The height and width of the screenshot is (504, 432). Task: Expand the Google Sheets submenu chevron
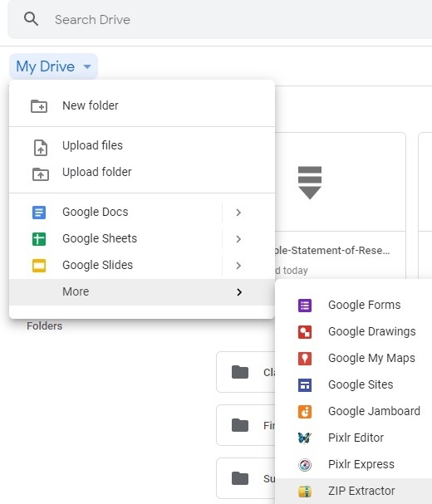pyautogui.click(x=238, y=239)
